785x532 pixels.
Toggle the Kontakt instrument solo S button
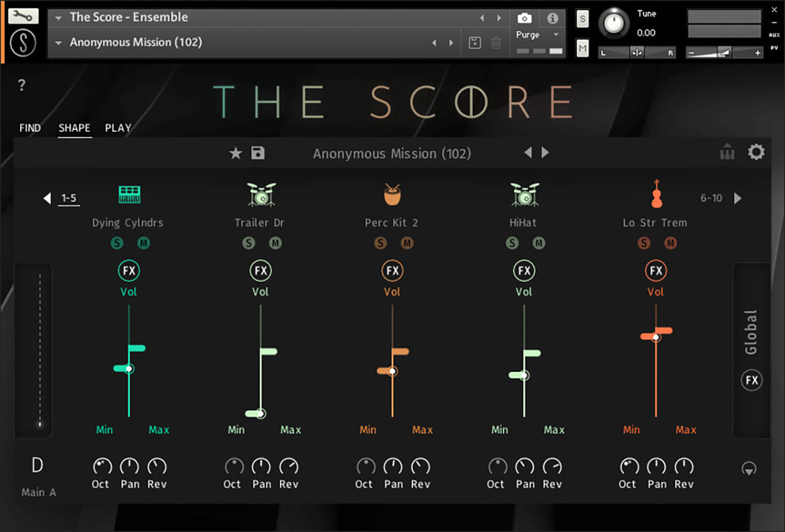[x=582, y=19]
